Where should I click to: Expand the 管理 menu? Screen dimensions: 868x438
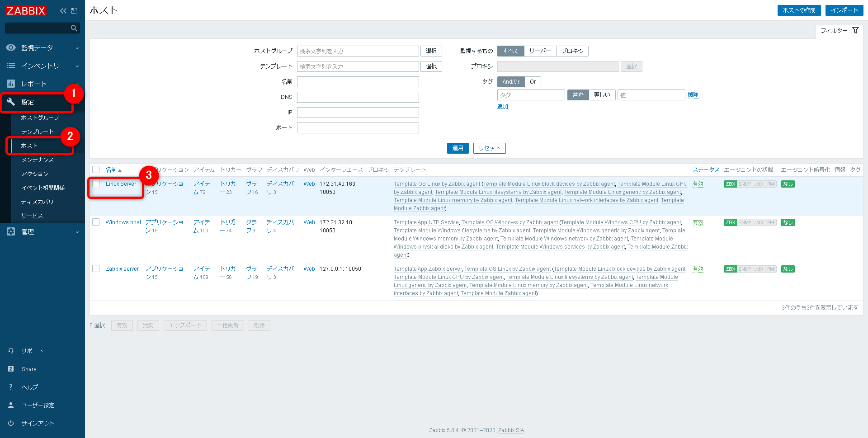point(42,231)
